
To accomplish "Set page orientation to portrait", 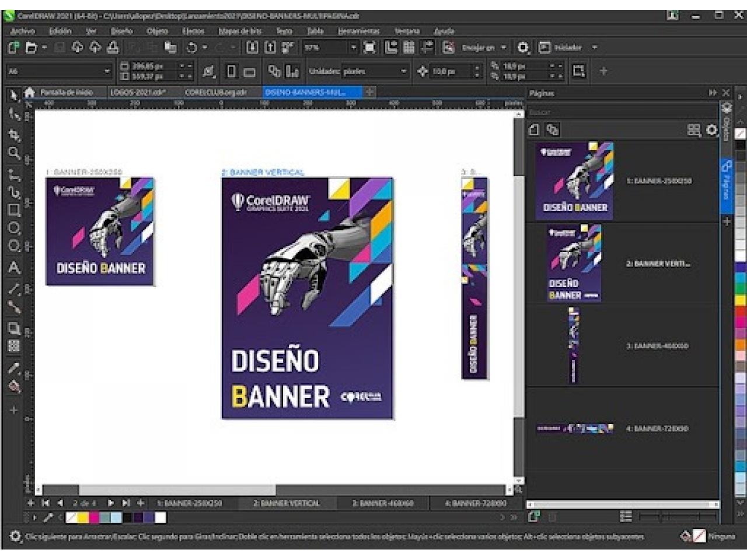I will pyautogui.click(x=232, y=71).
